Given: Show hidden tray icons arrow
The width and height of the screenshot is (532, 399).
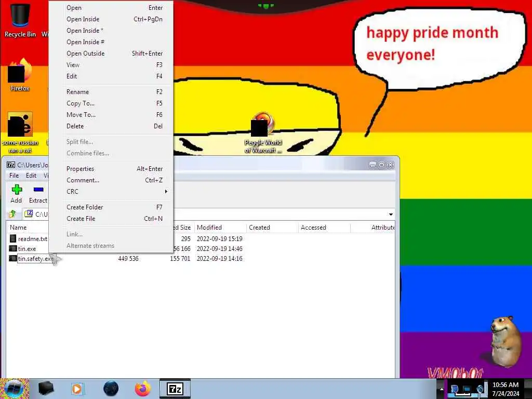Looking at the screenshot, I should (442, 389).
